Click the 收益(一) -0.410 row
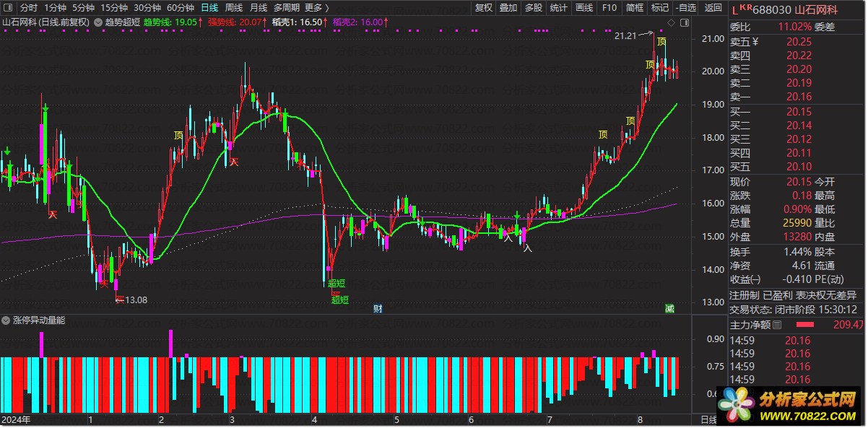The height and width of the screenshot is (428, 868). click(771, 279)
